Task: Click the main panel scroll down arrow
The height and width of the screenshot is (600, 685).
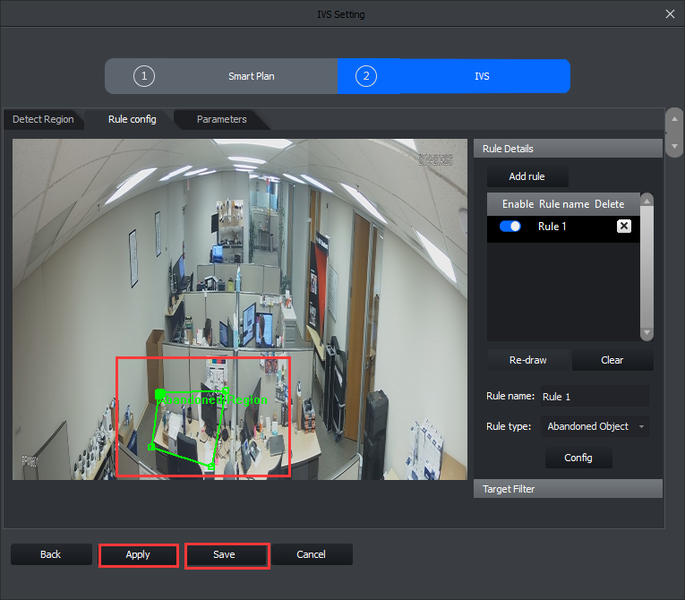Action: (x=674, y=146)
